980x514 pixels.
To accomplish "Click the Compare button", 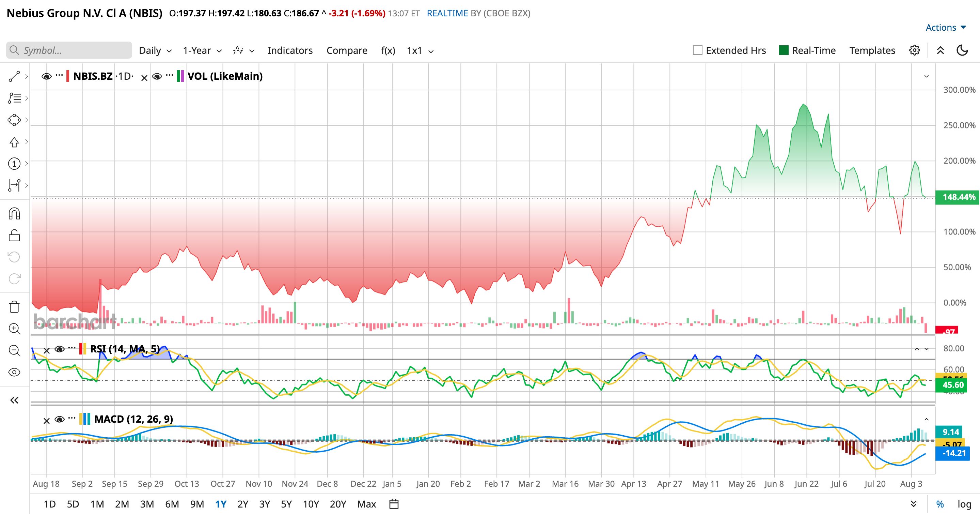I will tap(347, 51).
